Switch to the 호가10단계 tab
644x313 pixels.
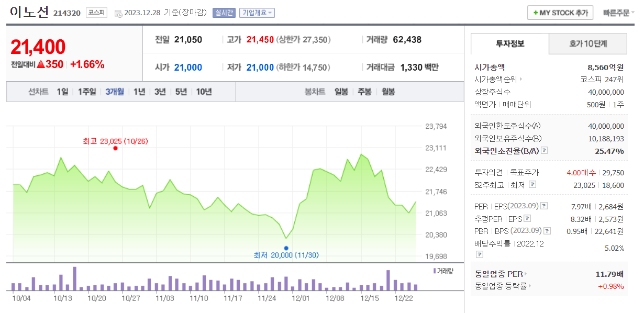(x=587, y=44)
